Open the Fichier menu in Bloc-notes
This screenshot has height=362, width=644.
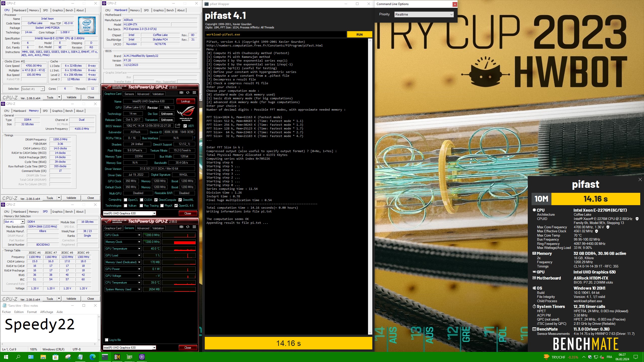(x=7, y=312)
